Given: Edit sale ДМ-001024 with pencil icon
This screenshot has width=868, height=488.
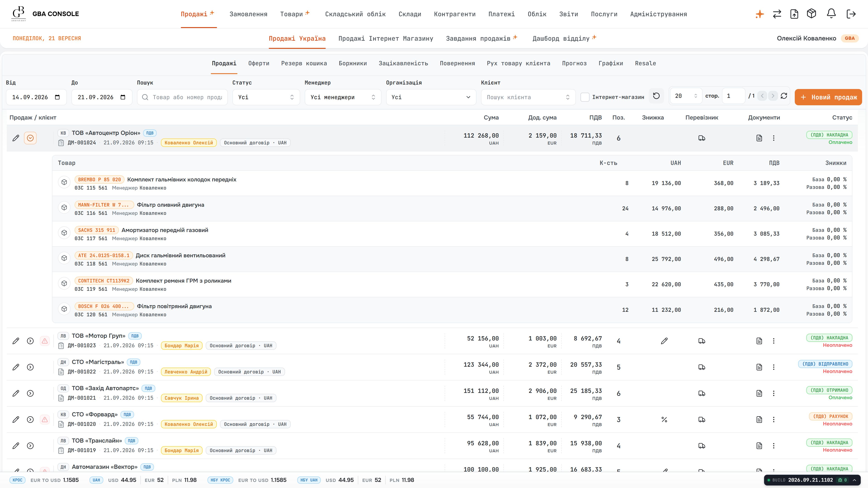Looking at the screenshot, I should [16, 138].
